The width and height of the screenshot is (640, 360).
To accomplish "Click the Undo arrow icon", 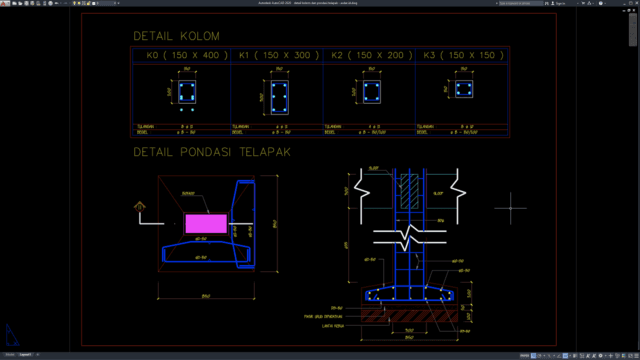I will [56, 3].
